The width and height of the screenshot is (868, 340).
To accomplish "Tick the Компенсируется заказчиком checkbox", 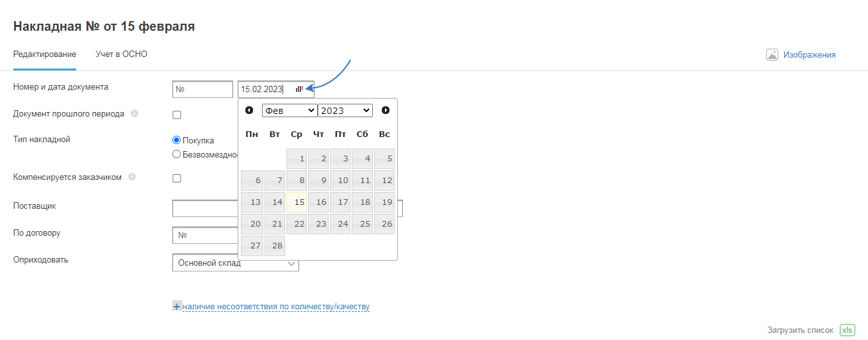I will (177, 178).
